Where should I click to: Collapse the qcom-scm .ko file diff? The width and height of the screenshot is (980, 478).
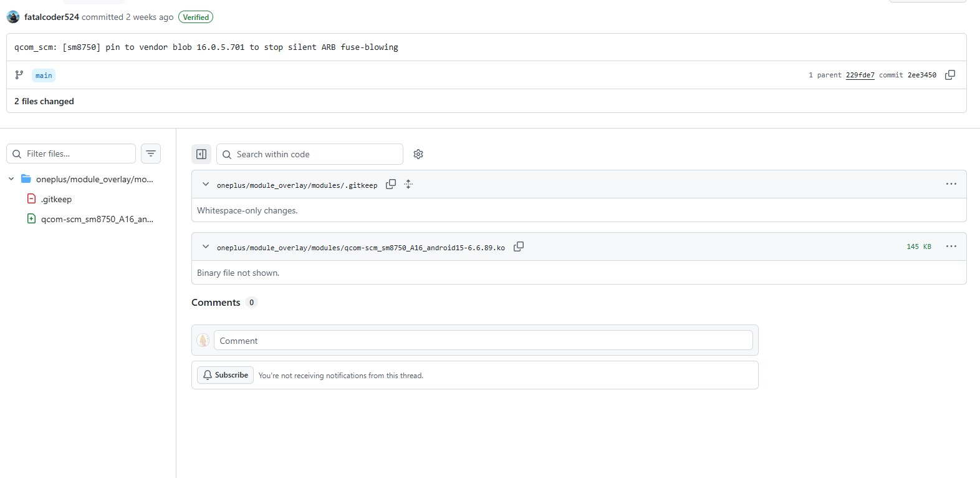[x=206, y=246]
